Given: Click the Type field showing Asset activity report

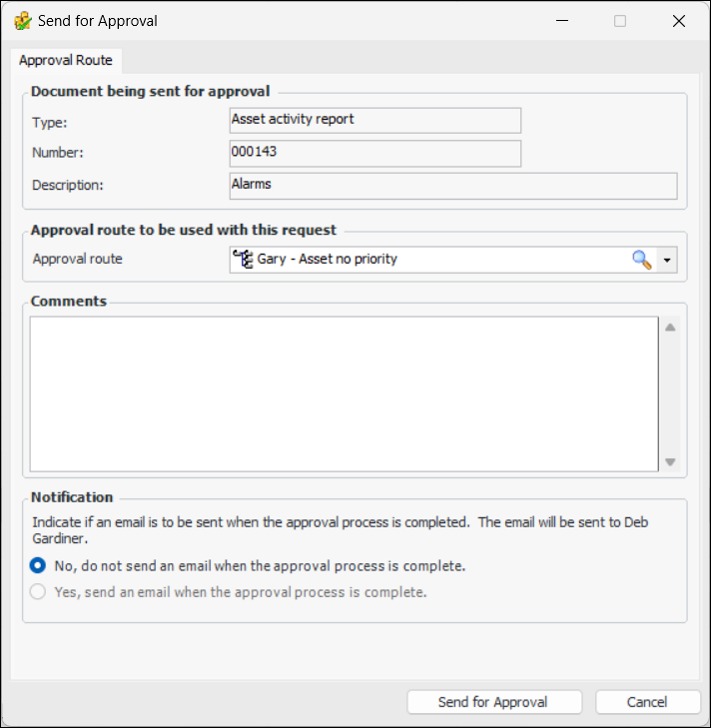Looking at the screenshot, I should tap(374, 120).
